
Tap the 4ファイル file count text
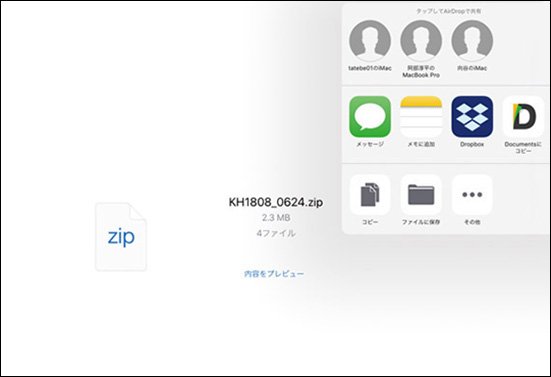[276, 233]
